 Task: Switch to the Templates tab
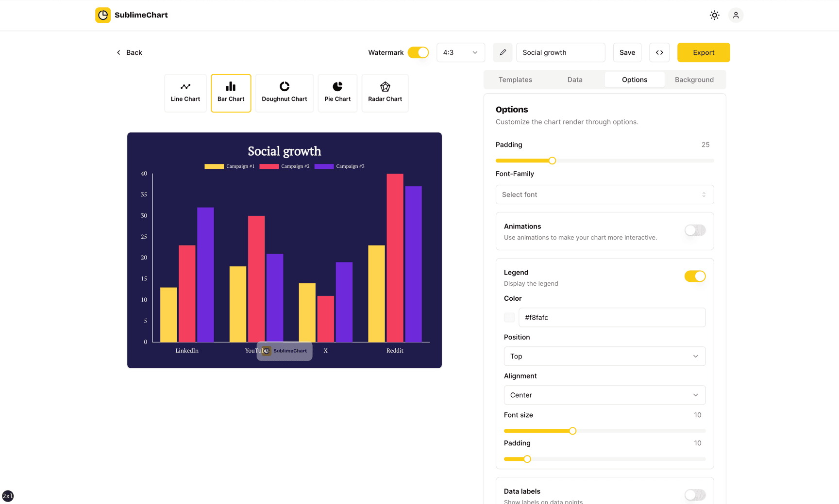click(x=515, y=79)
